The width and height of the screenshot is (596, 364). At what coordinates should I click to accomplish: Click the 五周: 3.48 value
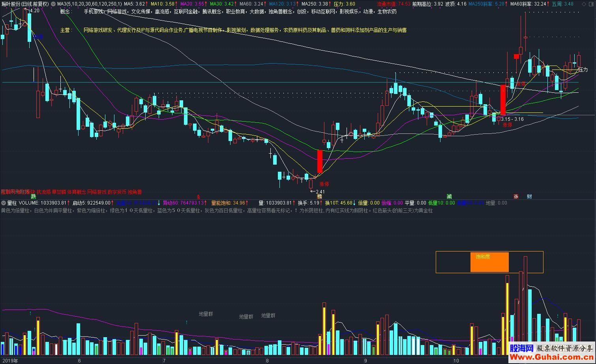562,4
